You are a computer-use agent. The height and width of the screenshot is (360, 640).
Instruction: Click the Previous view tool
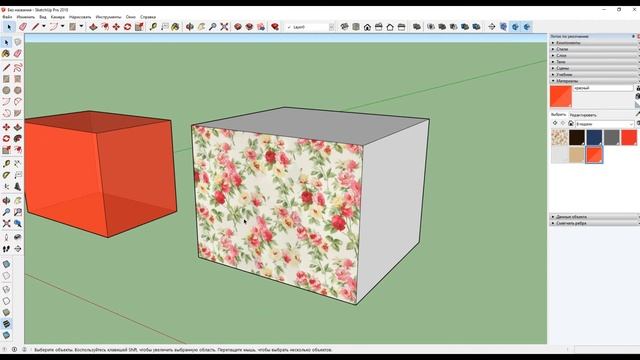pos(18,224)
